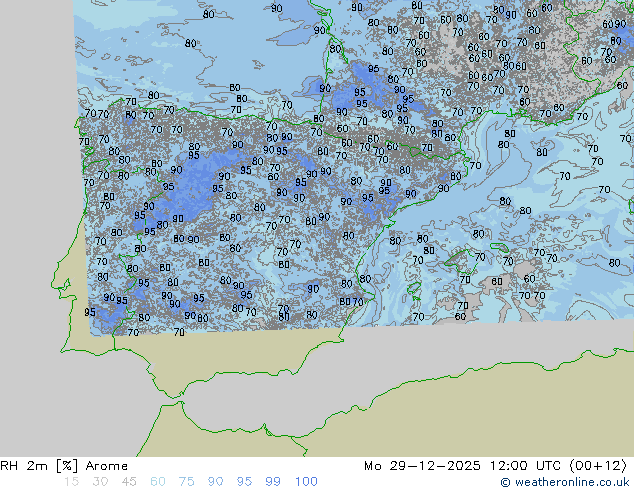The width and height of the screenshot is (634, 490).
Task: Click legend value 30 in the color scale
Action: click(x=100, y=482)
